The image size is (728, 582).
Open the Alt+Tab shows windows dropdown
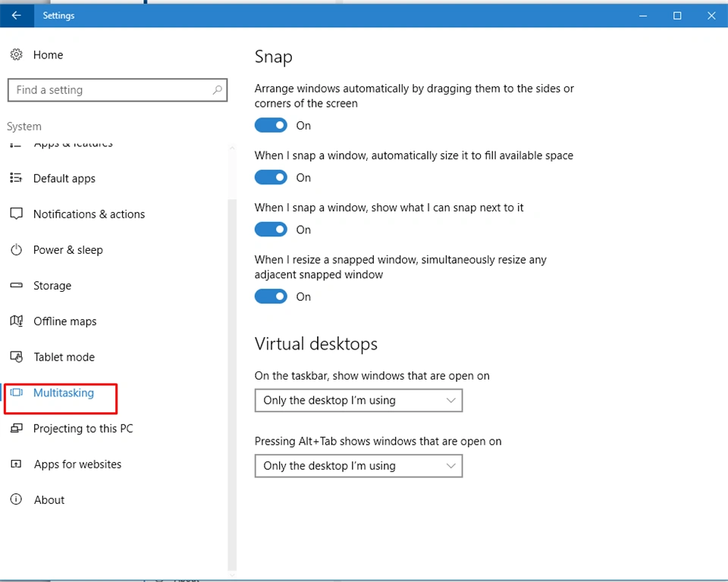pyautogui.click(x=359, y=466)
